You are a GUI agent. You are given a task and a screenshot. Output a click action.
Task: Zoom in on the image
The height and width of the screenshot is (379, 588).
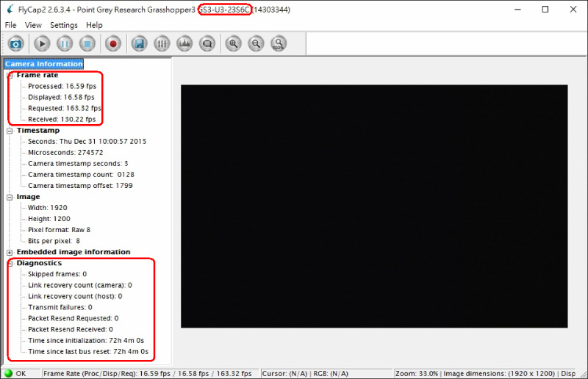(x=233, y=44)
